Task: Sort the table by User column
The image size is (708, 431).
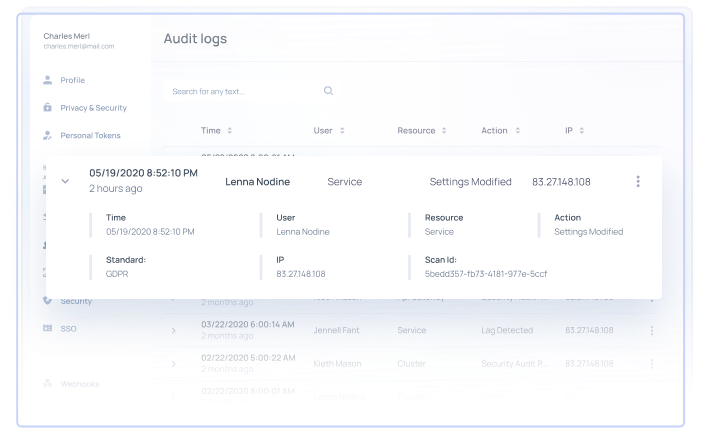Action: click(342, 130)
